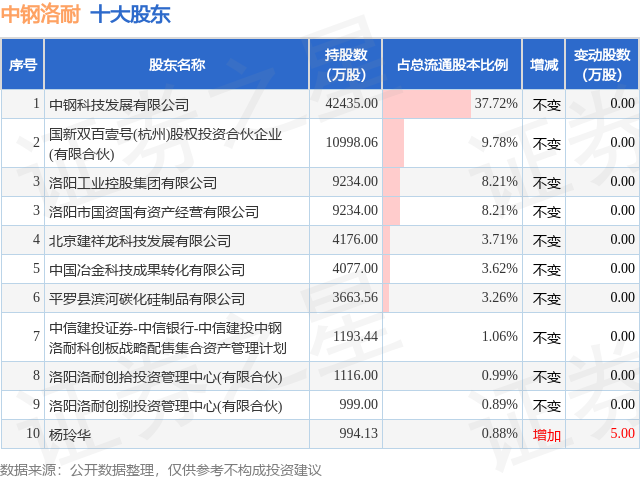Image resolution: width=640 pixels, height=479 pixels.
Task: Click shareholder 杨玲华
Action: pyautogui.click(x=70, y=435)
